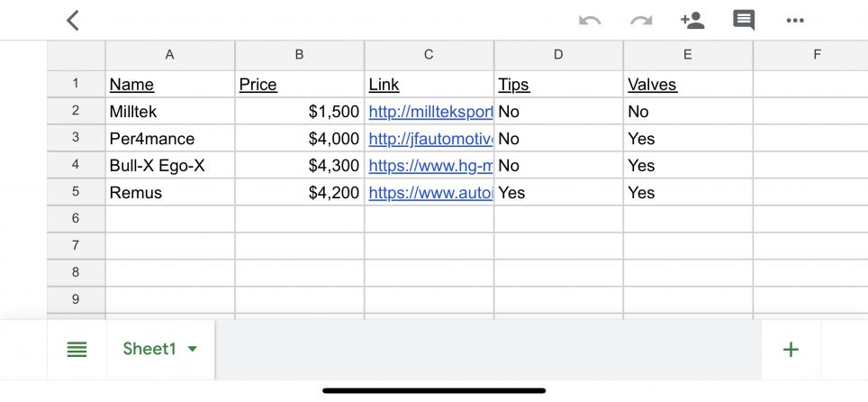Open the hg-m link for Bull-X Ego-X
This screenshot has height=402, width=868.
coord(430,165)
